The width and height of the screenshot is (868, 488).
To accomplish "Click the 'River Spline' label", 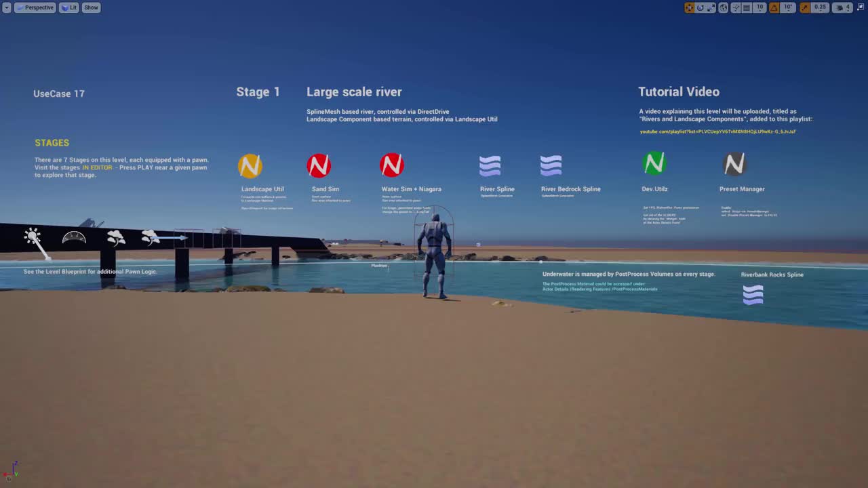I will click(497, 189).
